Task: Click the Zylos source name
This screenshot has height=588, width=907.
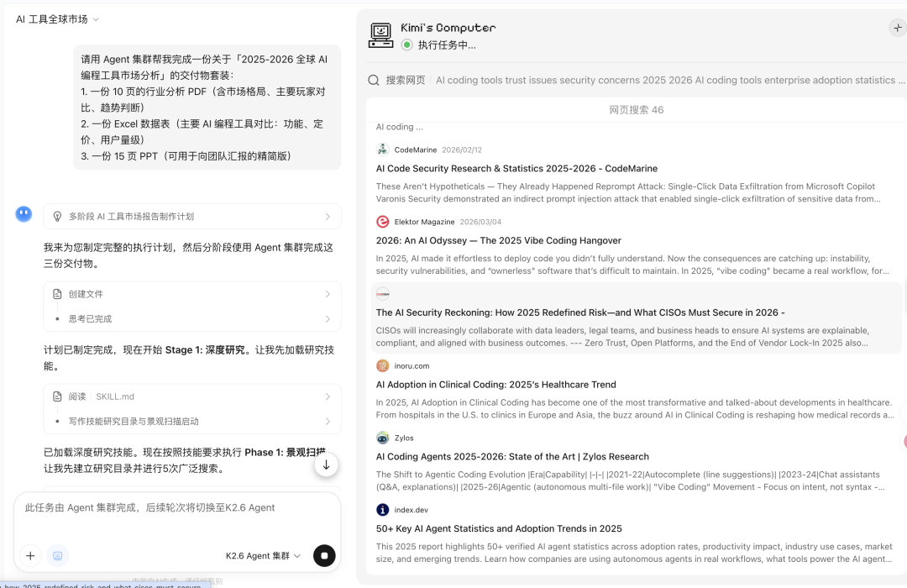Action: pos(404,438)
